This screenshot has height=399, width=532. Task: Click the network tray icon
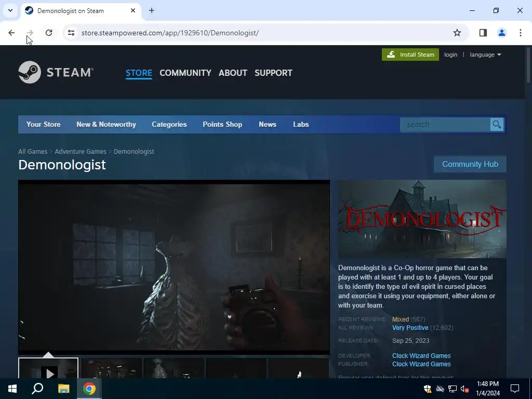[453, 389]
